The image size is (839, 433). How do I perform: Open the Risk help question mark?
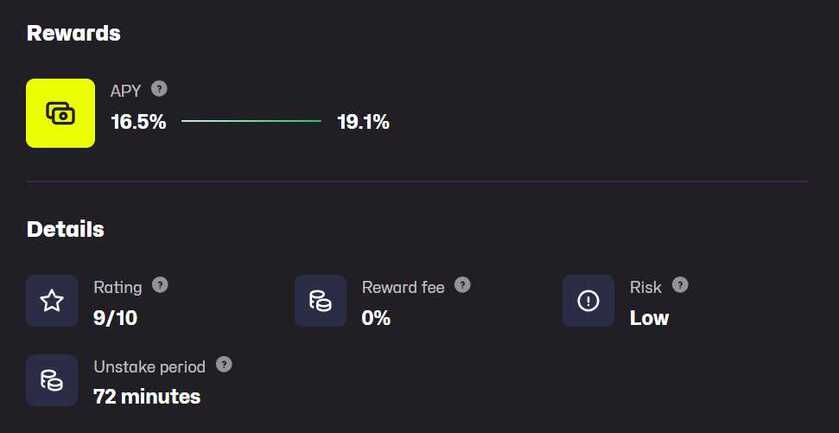point(680,285)
